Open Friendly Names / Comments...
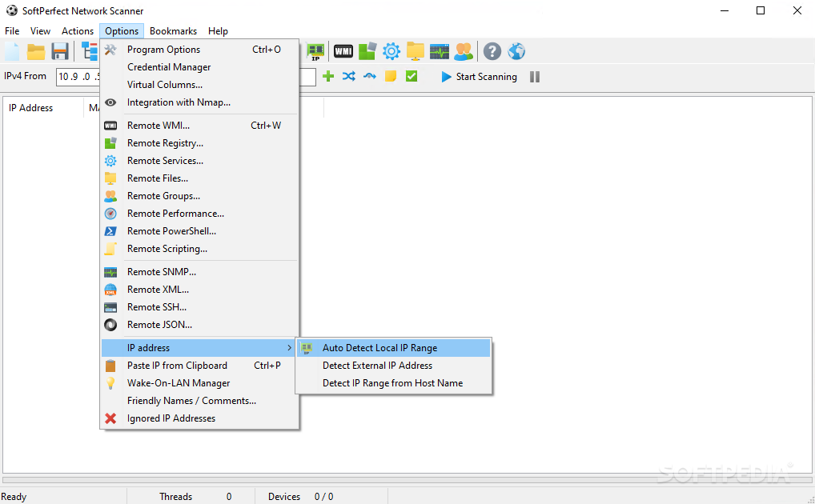 tap(200, 401)
